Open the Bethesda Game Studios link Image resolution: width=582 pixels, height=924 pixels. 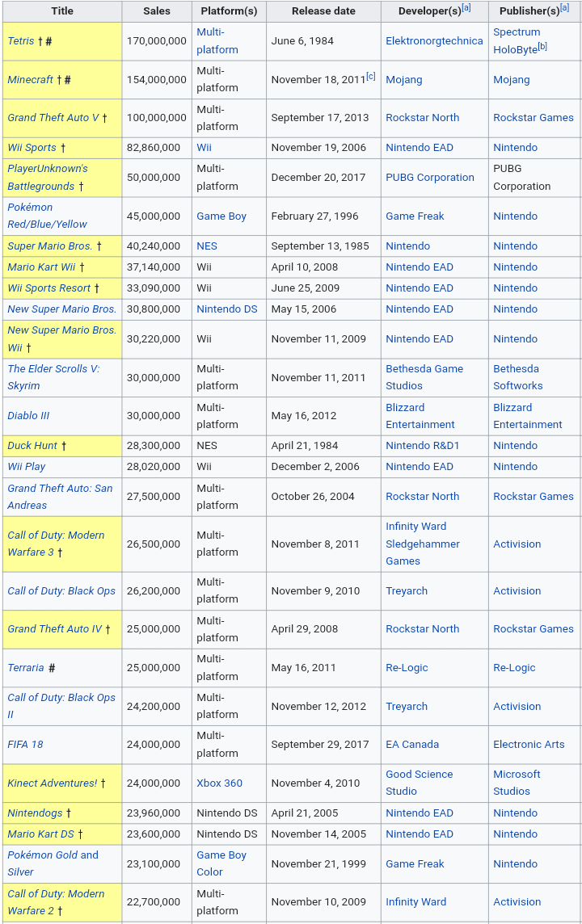tap(424, 378)
